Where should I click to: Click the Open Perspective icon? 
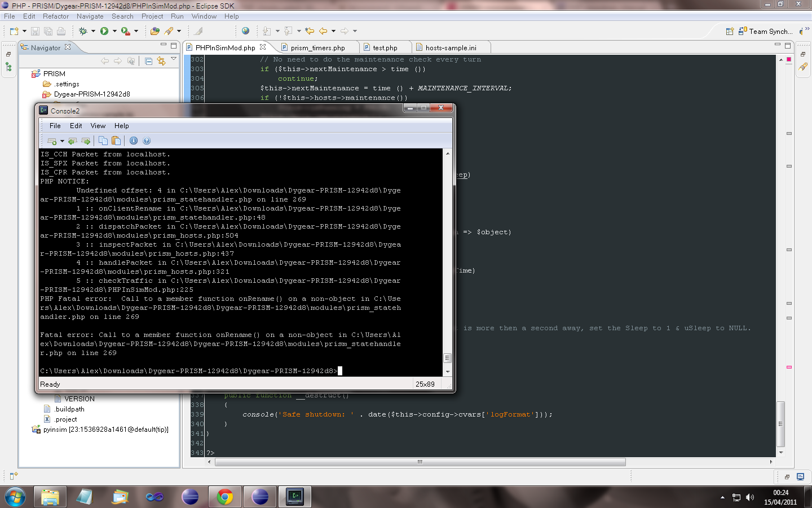(x=730, y=31)
